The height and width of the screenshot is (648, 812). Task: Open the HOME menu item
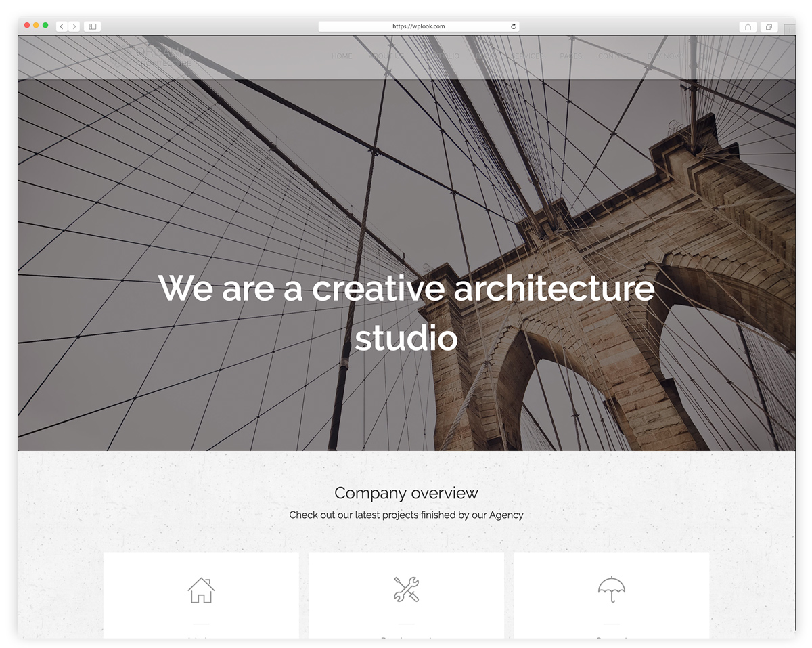point(342,56)
